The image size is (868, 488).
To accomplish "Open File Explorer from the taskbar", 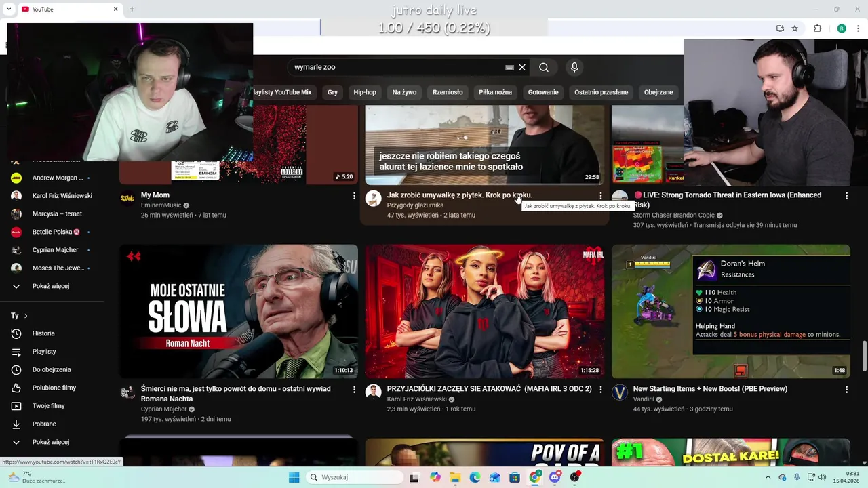I will pyautogui.click(x=455, y=477).
